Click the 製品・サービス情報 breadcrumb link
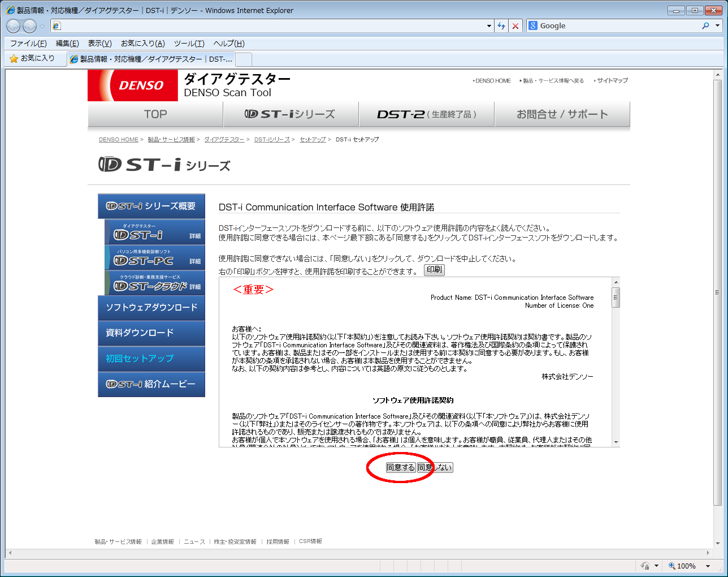 [x=171, y=140]
